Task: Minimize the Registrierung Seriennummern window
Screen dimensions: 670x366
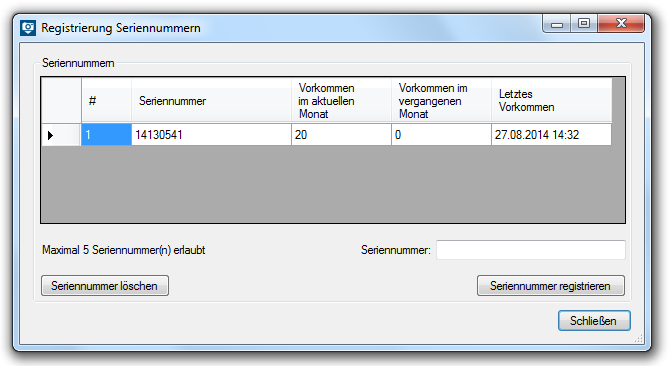Action: tap(557, 24)
